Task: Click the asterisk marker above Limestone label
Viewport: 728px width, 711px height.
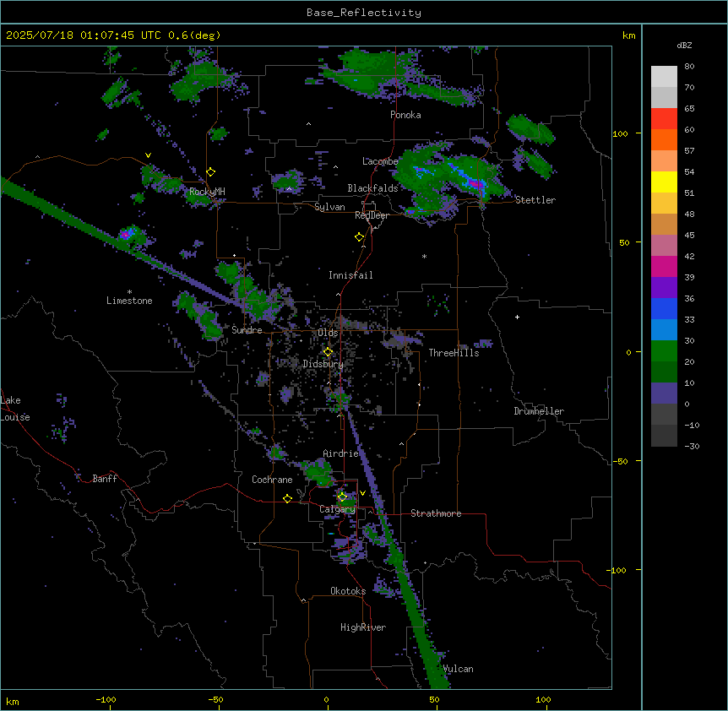Action: tap(129, 292)
